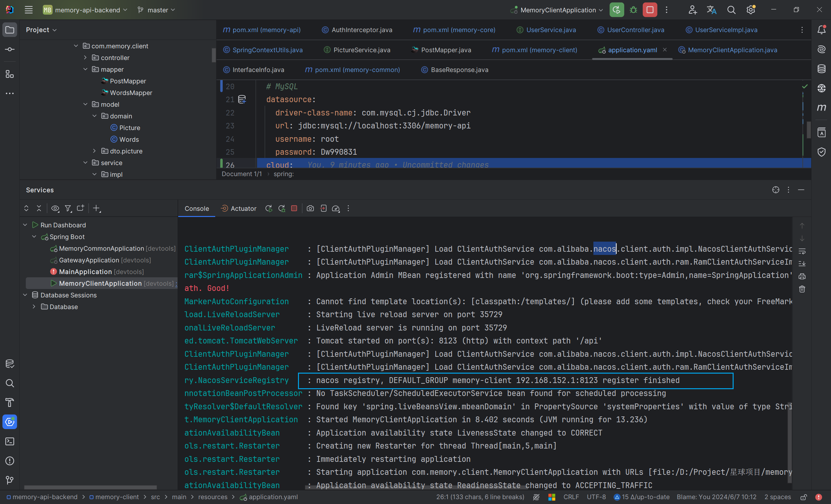The height and width of the screenshot is (504, 831).
Task: Change the UTF-8 file encoding
Action: tap(596, 497)
